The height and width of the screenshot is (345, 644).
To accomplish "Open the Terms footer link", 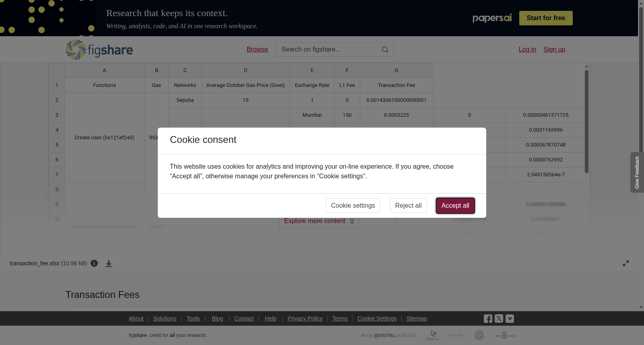I will [x=340, y=318].
